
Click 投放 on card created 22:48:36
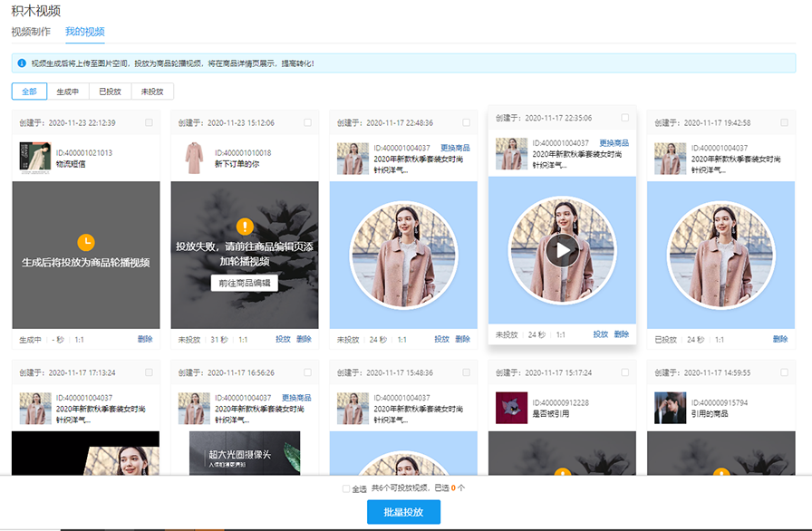[441, 339]
